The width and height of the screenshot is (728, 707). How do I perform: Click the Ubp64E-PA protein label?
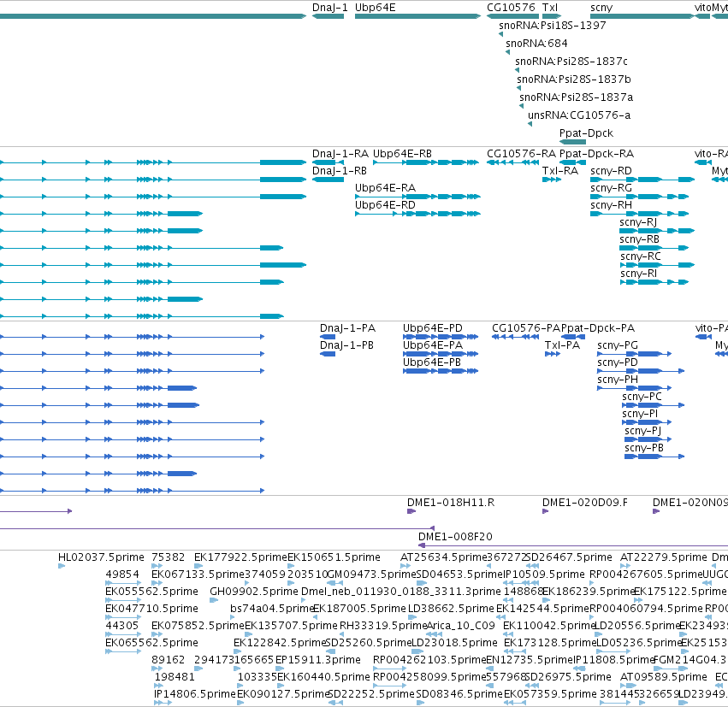pyautogui.click(x=433, y=345)
